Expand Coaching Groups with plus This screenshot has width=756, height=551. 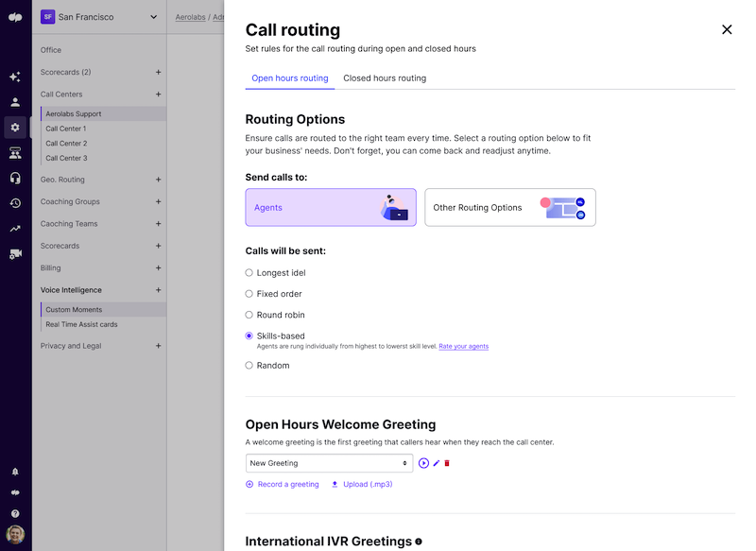tap(158, 201)
